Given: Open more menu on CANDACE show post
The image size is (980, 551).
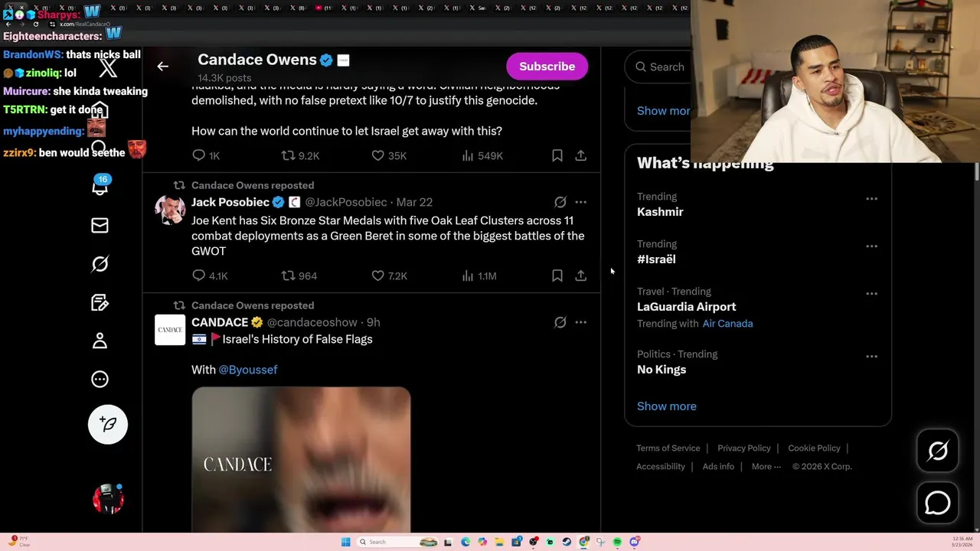Looking at the screenshot, I should point(581,322).
